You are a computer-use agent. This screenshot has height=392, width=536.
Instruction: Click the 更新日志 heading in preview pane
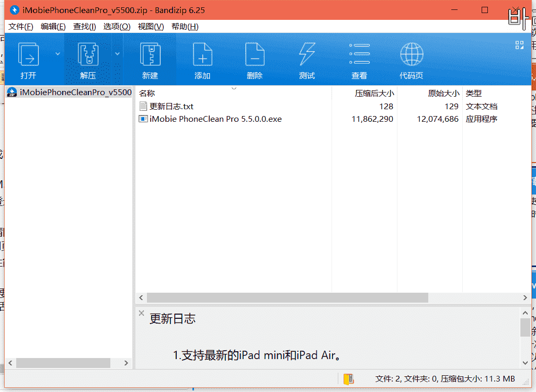tap(173, 319)
